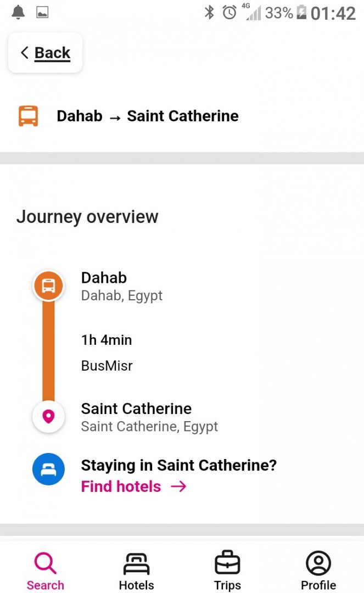
Task: Tap the Saint Catherine destination pin icon
Action: pyautogui.click(x=48, y=417)
